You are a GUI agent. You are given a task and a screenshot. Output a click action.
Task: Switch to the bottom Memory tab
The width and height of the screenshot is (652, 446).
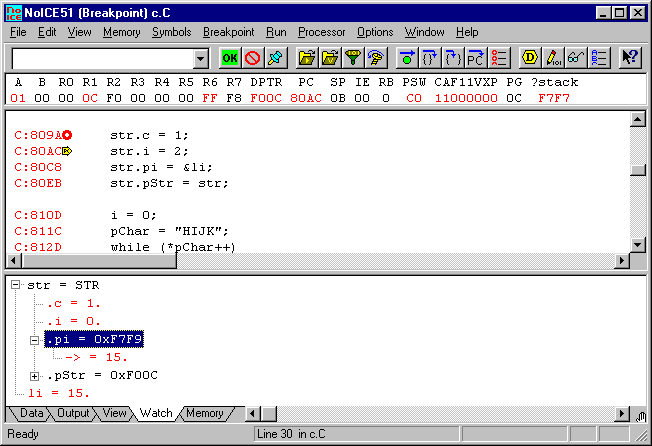[205, 413]
